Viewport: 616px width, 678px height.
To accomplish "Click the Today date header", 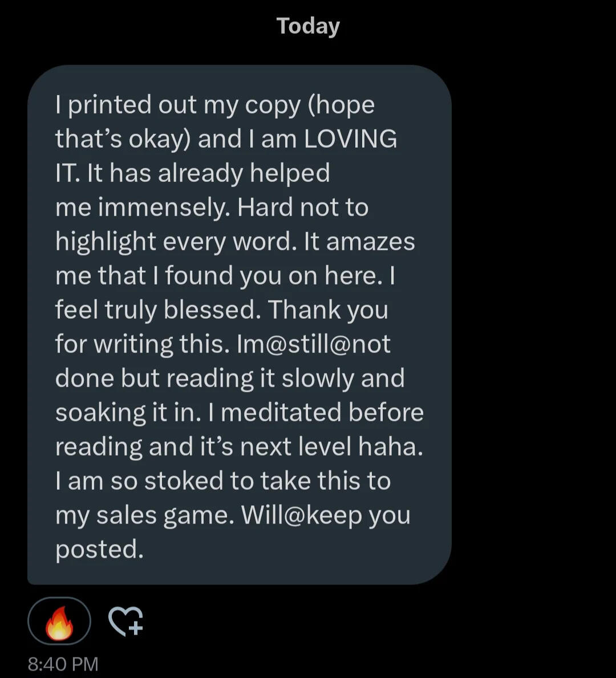I will (308, 26).
